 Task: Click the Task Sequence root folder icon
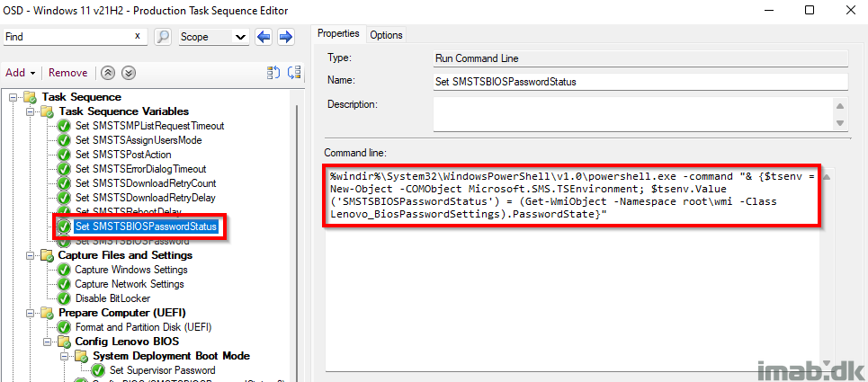click(30, 98)
